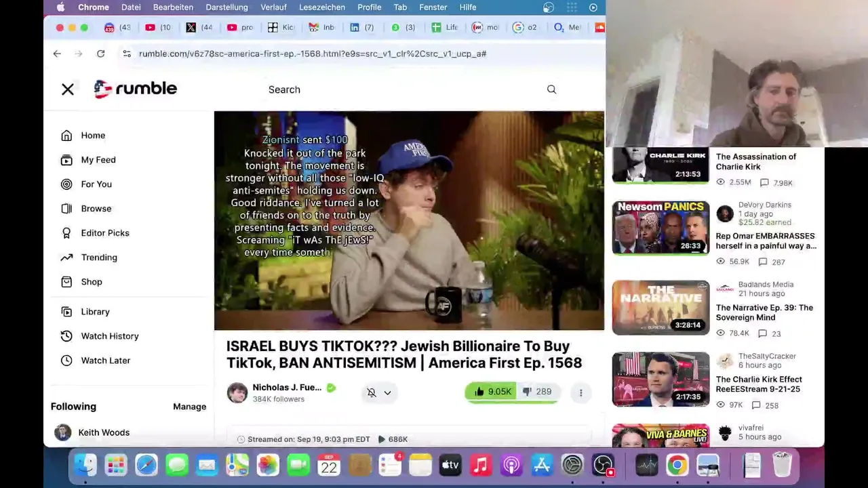The width and height of the screenshot is (868, 488).
Task: Open the Rumble logo homepage
Action: point(136,89)
